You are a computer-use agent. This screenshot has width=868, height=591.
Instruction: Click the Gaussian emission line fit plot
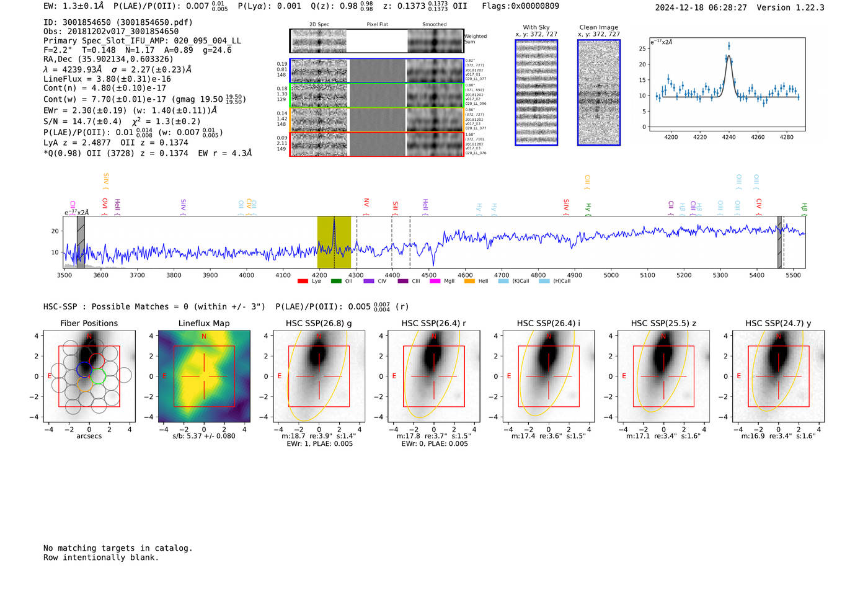[727, 84]
